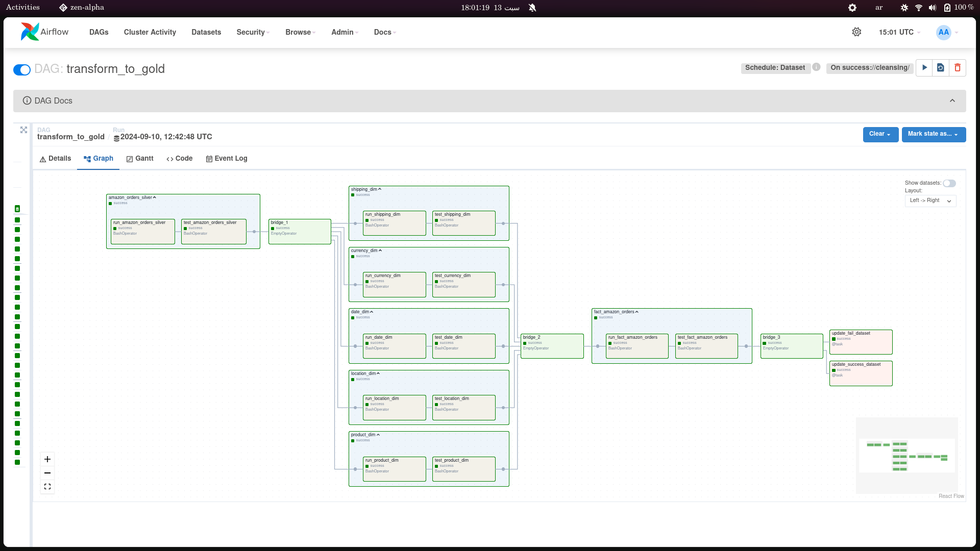The width and height of the screenshot is (980, 551).
Task: Click the zoom in plus button
Action: 48,460
